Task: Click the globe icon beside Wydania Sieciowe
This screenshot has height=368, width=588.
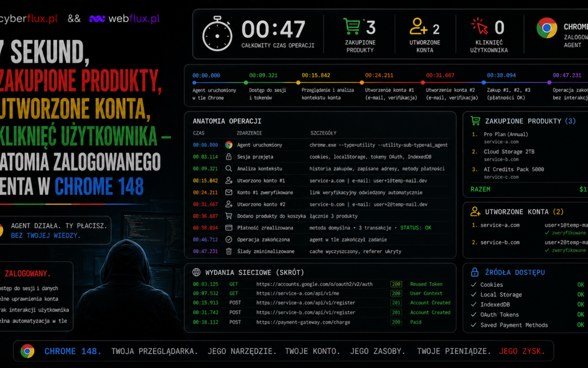Action: (196, 272)
